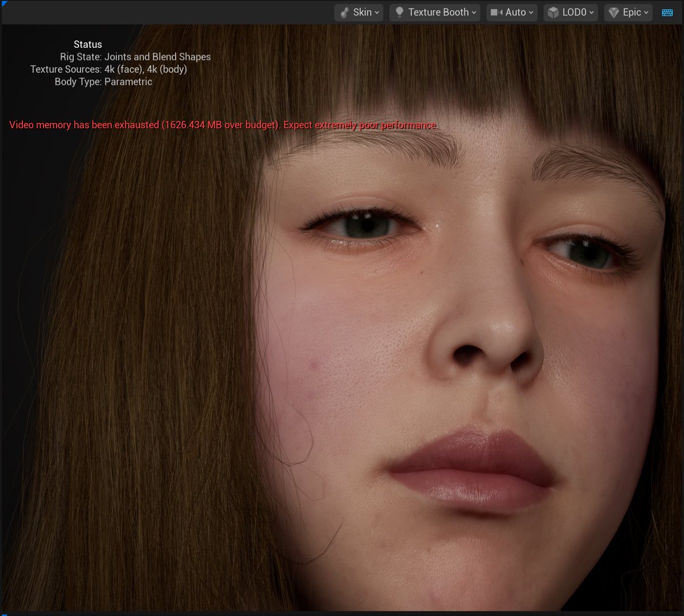Expand the Texture Booth lighting dropdown
Viewport: 684px width, 616px height.
pyautogui.click(x=435, y=13)
